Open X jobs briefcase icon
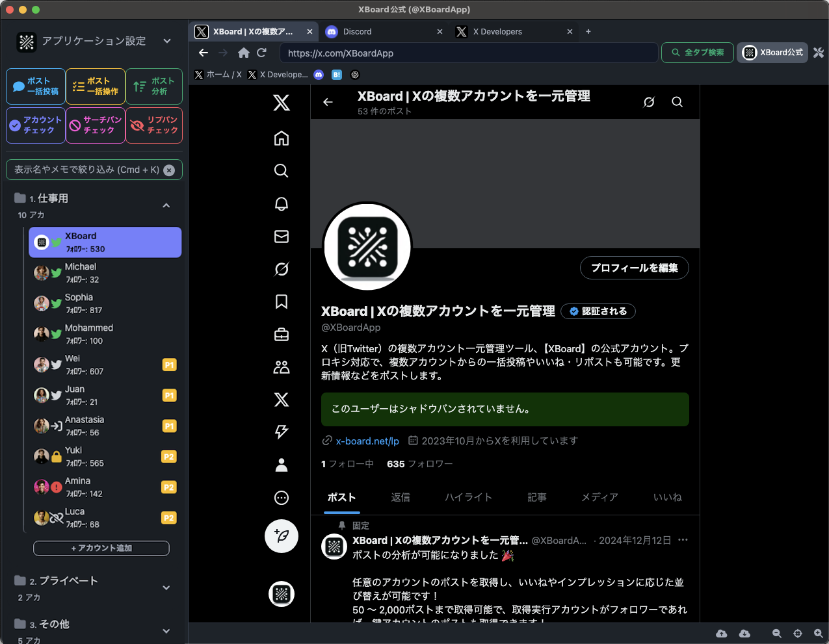Screen dimensions: 829x644 282,335
